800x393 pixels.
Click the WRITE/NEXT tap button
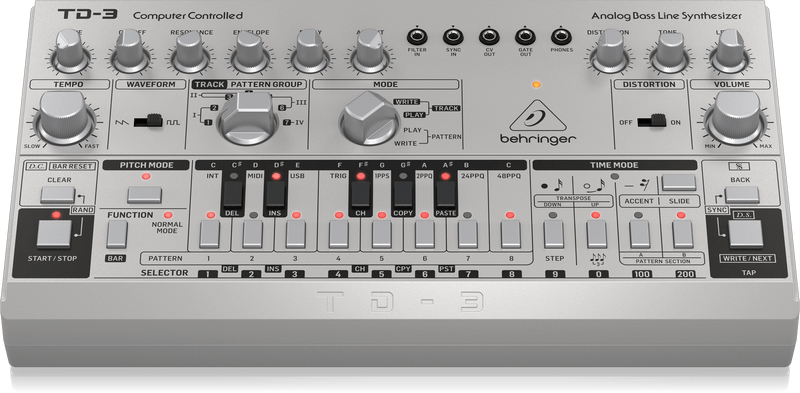point(745,234)
